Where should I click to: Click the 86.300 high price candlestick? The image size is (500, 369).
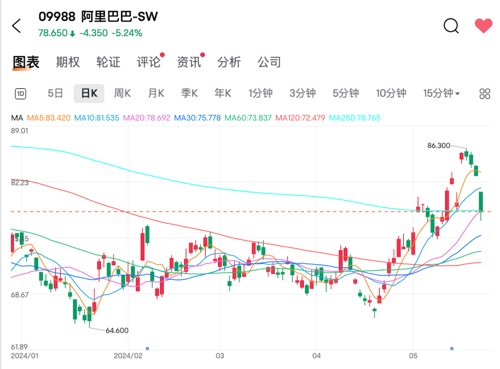(466, 154)
